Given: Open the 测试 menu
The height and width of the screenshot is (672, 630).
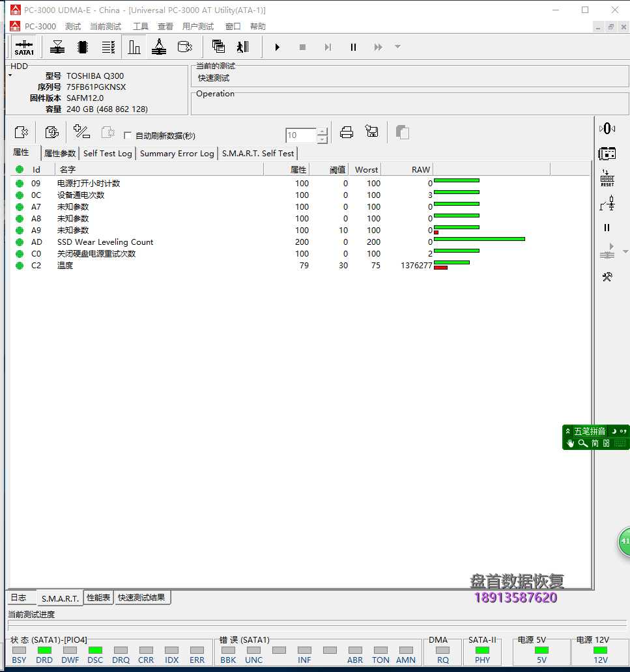Looking at the screenshot, I should (x=73, y=27).
